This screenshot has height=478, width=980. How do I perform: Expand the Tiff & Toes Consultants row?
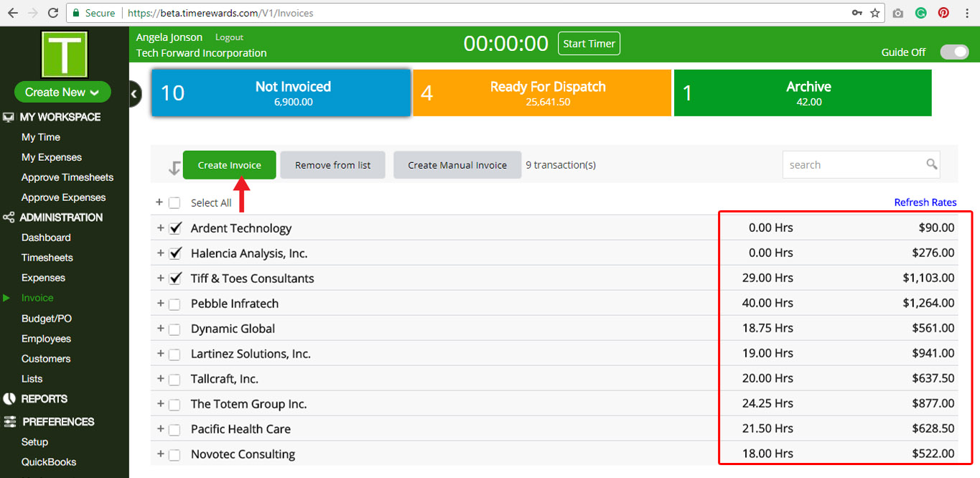coord(160,278)
